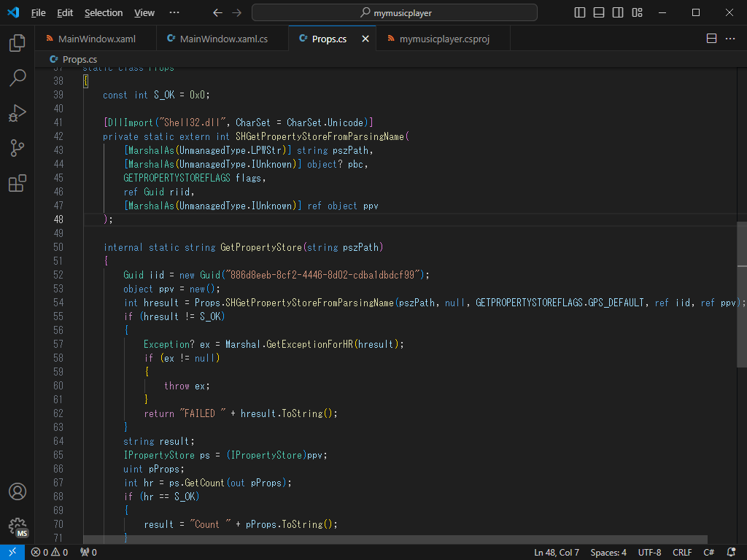Open Run and Debug view
747x560 pixels.
18,113
